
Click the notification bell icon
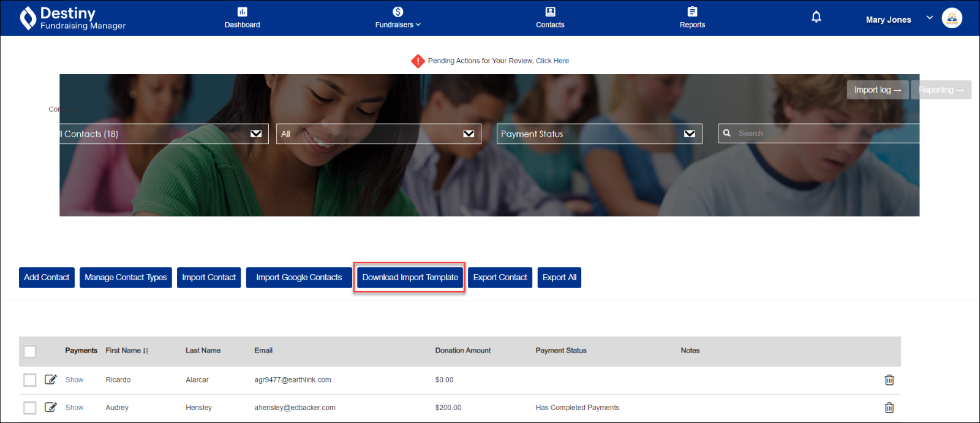point(816,17)
